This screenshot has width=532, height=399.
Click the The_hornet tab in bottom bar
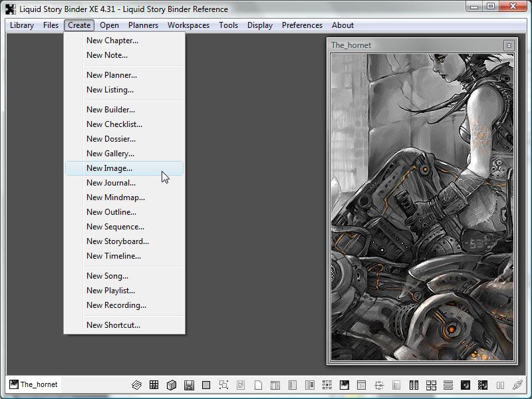[33, 384]
